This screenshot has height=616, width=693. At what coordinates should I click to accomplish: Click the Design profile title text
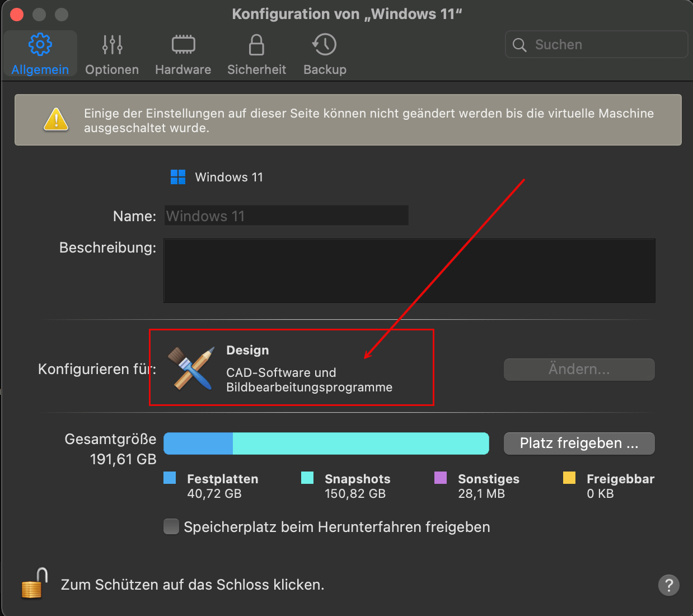(247, 350)
